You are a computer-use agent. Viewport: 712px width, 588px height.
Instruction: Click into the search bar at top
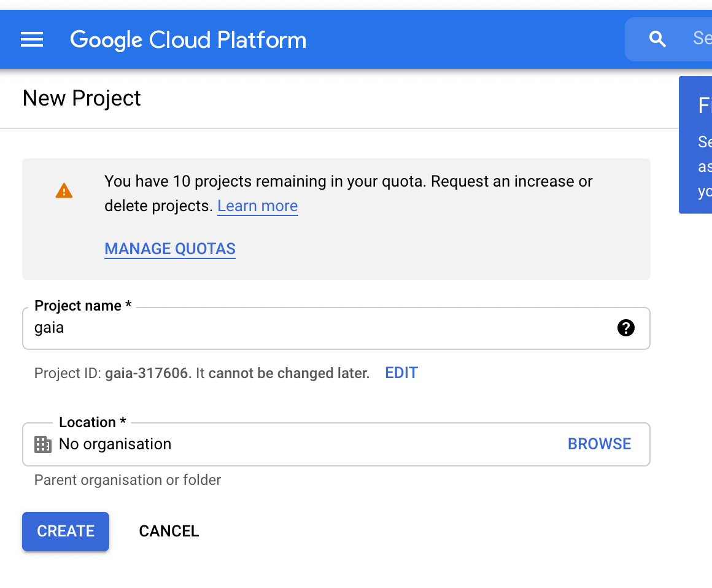(668, 39)
